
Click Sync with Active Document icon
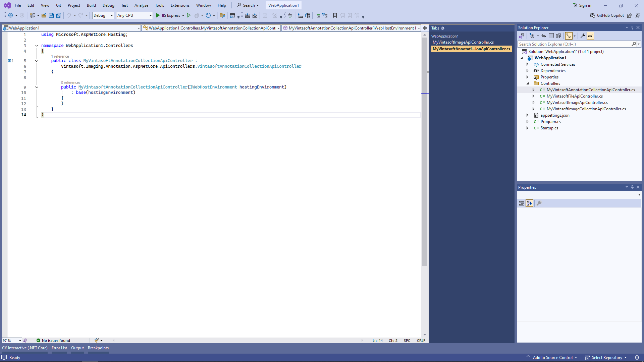coord(544,36)
